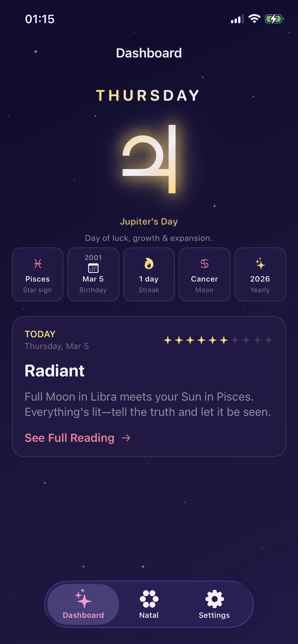Viewport: 298px width, 644px height.
Task: Select the Cancer moon sign icon
Action: coord(205,264)
